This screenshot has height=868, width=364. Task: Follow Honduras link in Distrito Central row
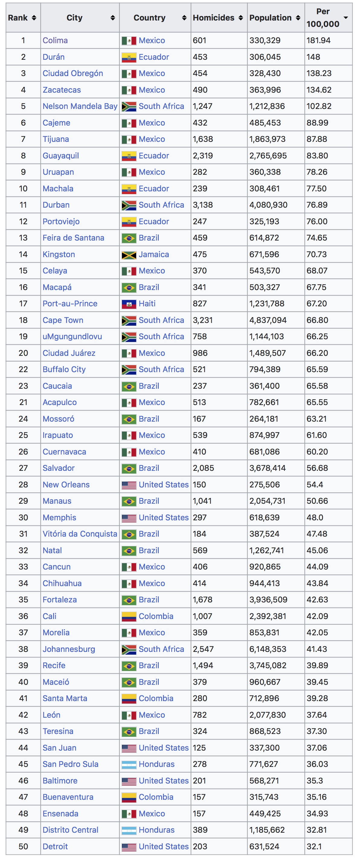click(x=156, y=830)
